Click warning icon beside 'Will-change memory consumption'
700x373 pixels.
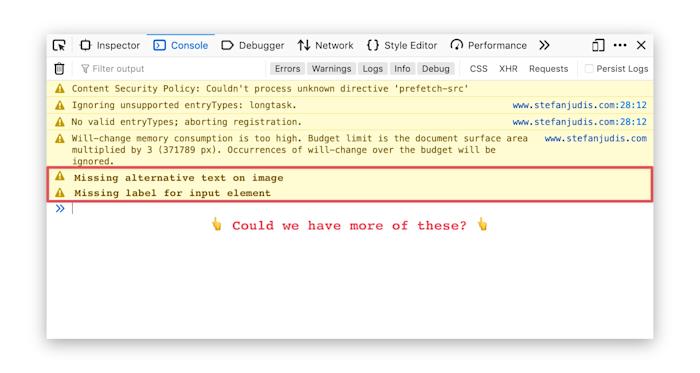[x=60, y=138]
